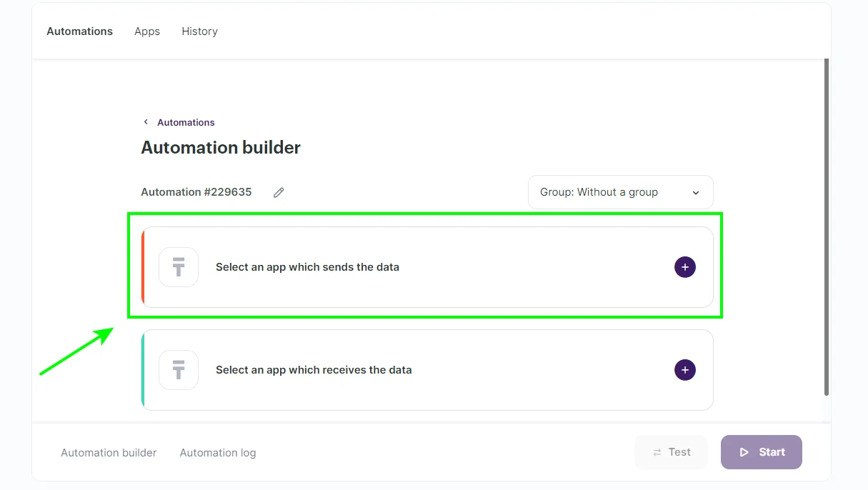Screen dimensions: 868x490
Task: Click the Automation #229635 name
Action: tap(196, 192)
